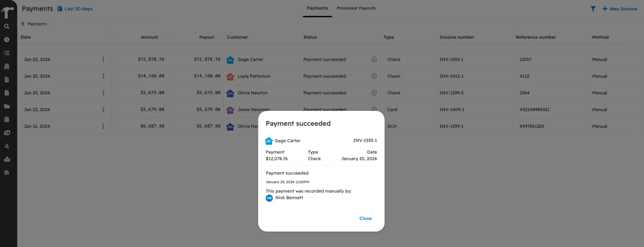Click the Type column header

click(388, 37)
